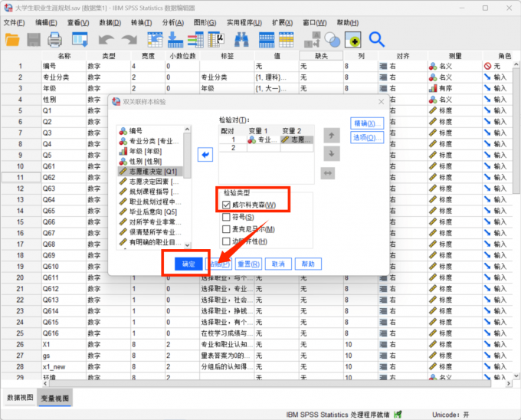
Task: Click the 缺失 column header
Action: tap(321, 56)
